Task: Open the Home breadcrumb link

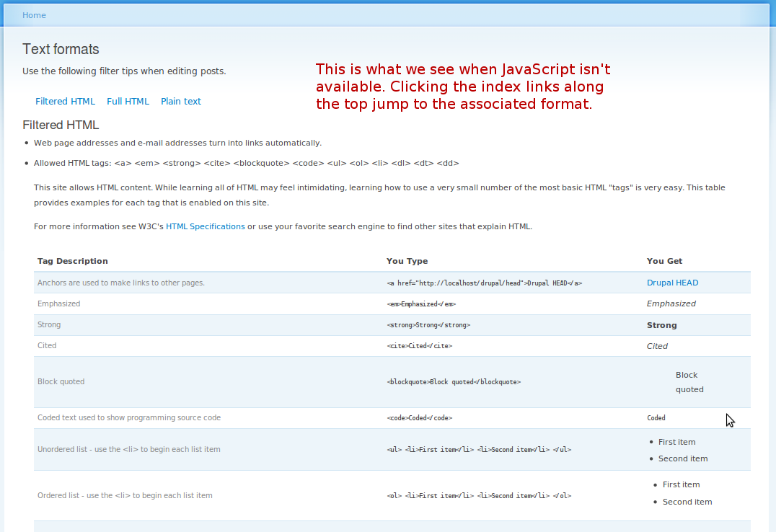Action: (x=34, y=14)
